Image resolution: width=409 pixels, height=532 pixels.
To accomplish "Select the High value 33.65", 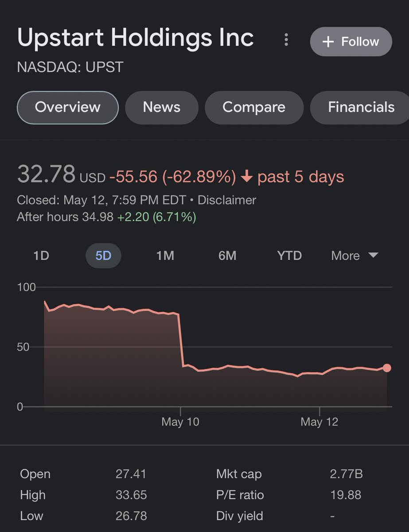I will click(131, 495).
